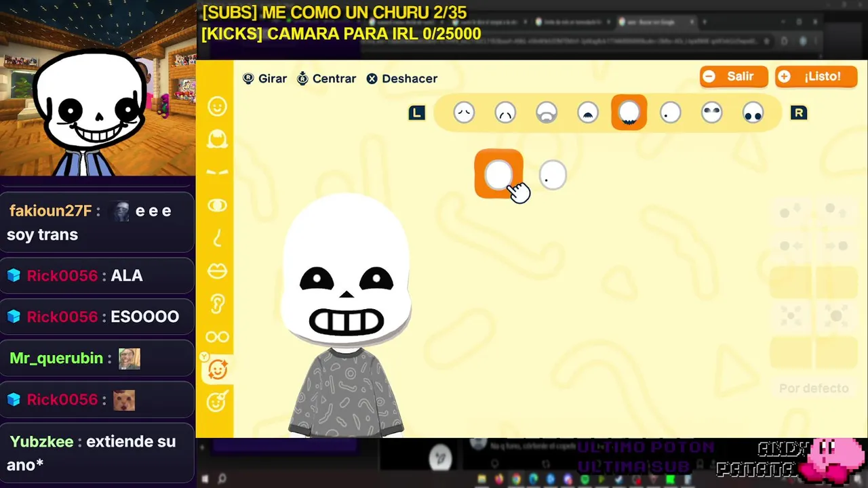Click the dimmed Por defecto button

[x=814, y=388]
